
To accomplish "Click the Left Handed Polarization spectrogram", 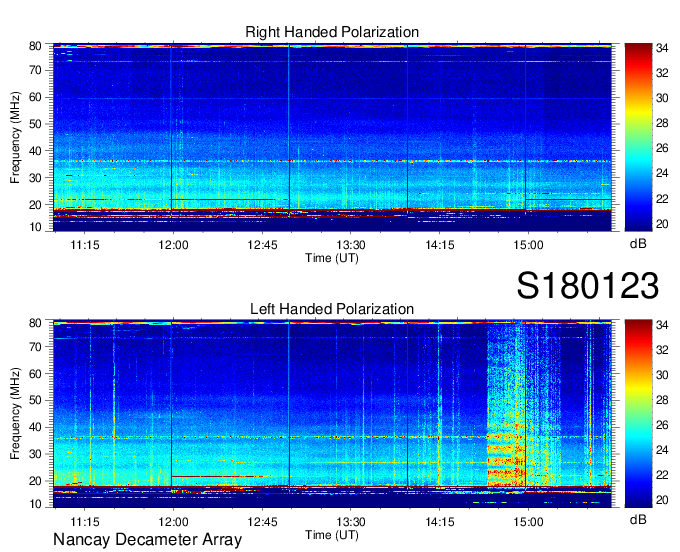I will [333, 414].
